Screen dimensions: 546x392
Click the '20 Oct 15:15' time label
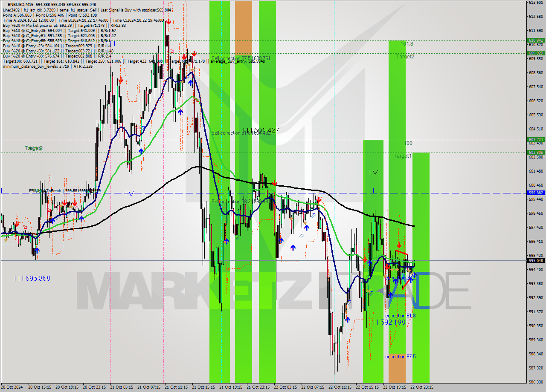click(39, 387)
